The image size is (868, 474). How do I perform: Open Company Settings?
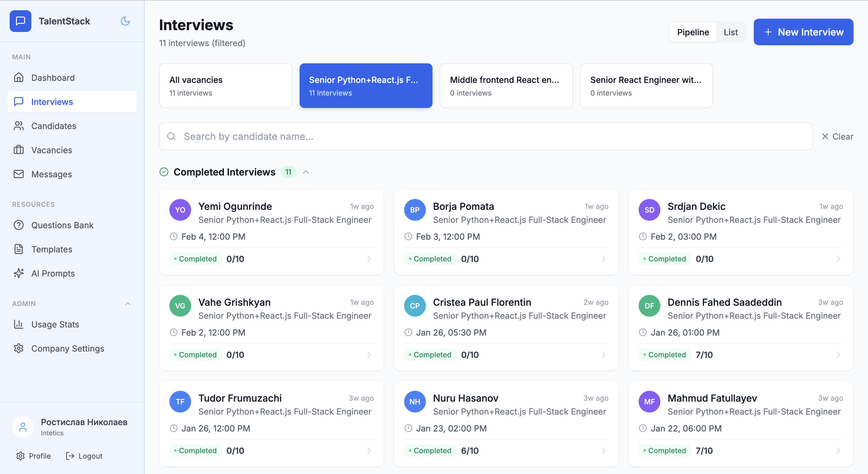tap(68, 348)
